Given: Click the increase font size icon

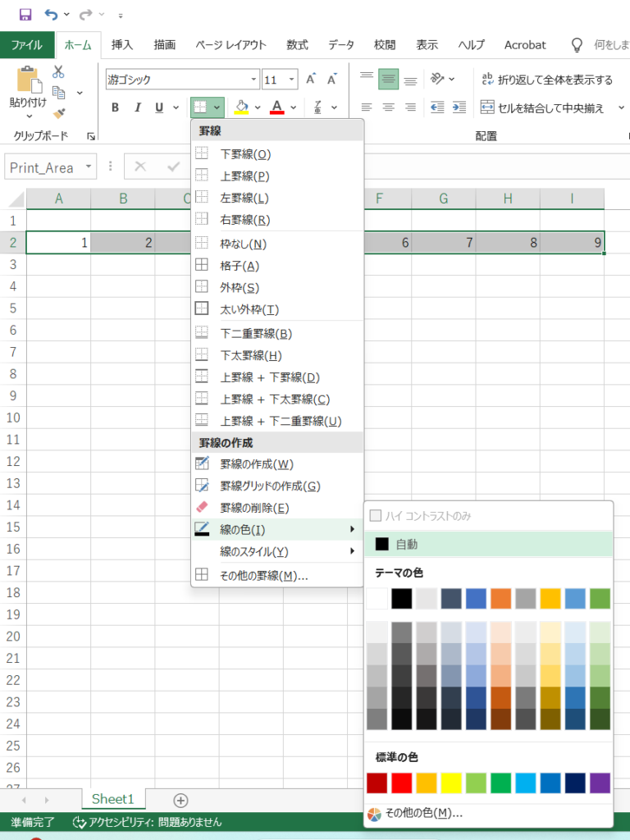Looking at the screenshot, I should (x=311, y=80).
